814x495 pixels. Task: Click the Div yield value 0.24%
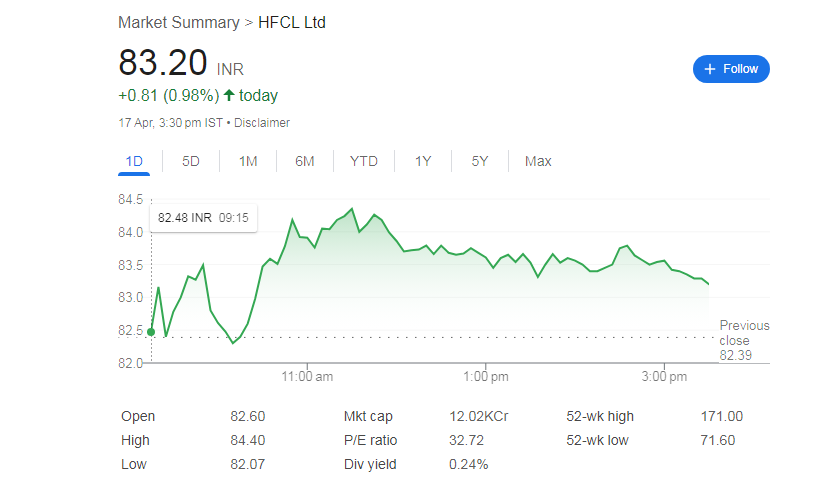point(468,464)
